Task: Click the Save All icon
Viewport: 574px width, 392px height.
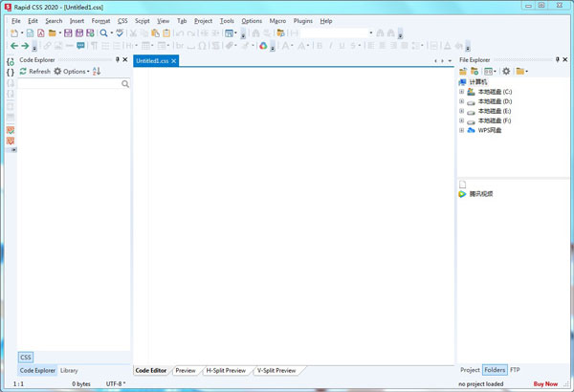Action: [x=90, y=33]
